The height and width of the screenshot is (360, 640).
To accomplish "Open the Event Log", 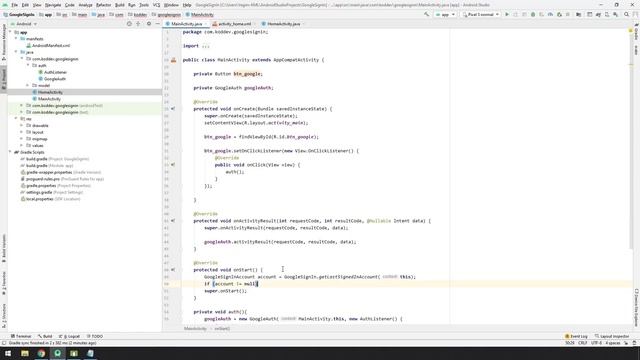I will point(576,336).
